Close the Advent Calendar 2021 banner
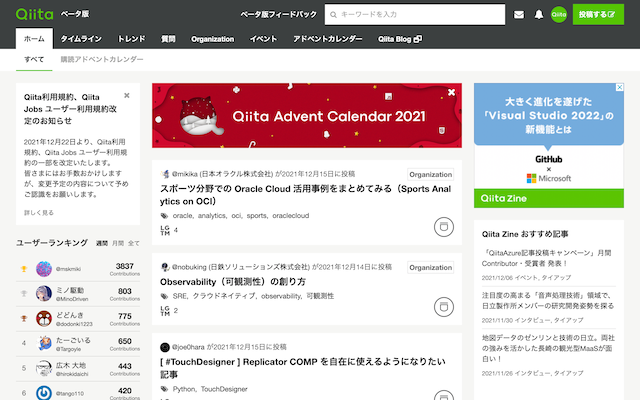The height and width of the screenshot is (400, 640). (x=451, y=93)
